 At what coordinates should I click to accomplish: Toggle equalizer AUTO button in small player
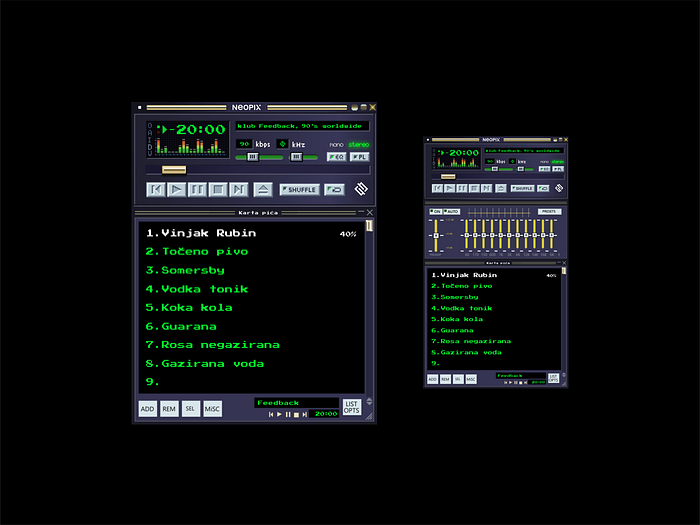tap(451, 212)
